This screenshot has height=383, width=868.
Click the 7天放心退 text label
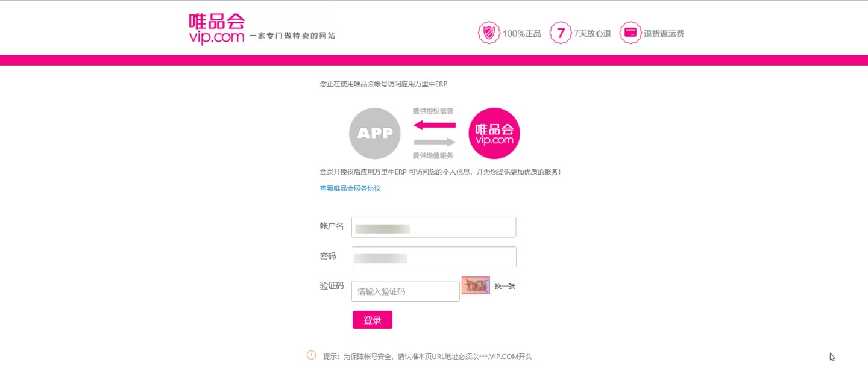(593, 34)
